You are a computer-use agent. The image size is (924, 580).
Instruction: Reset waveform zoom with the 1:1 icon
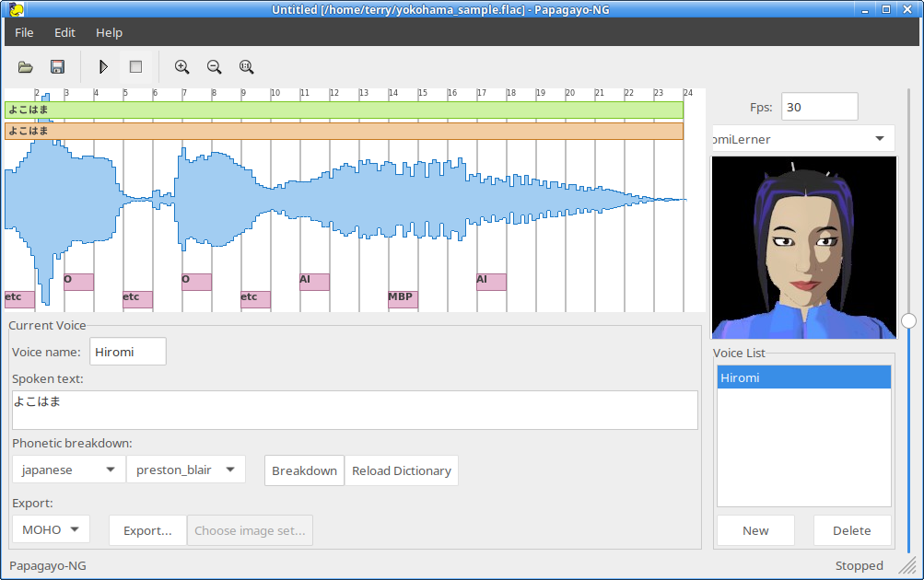(246, 67)
